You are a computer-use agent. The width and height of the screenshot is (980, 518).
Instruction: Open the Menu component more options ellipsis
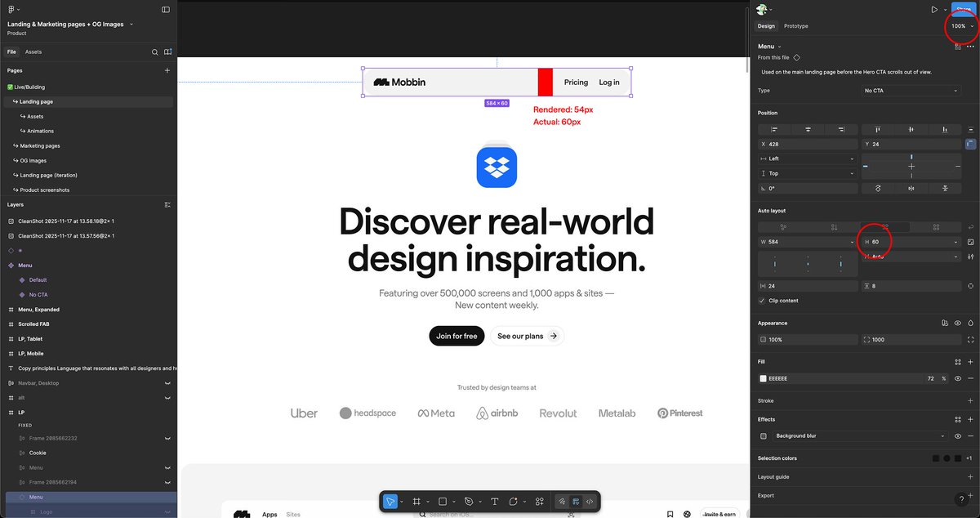pyautogui.click(x=969, y=47)
